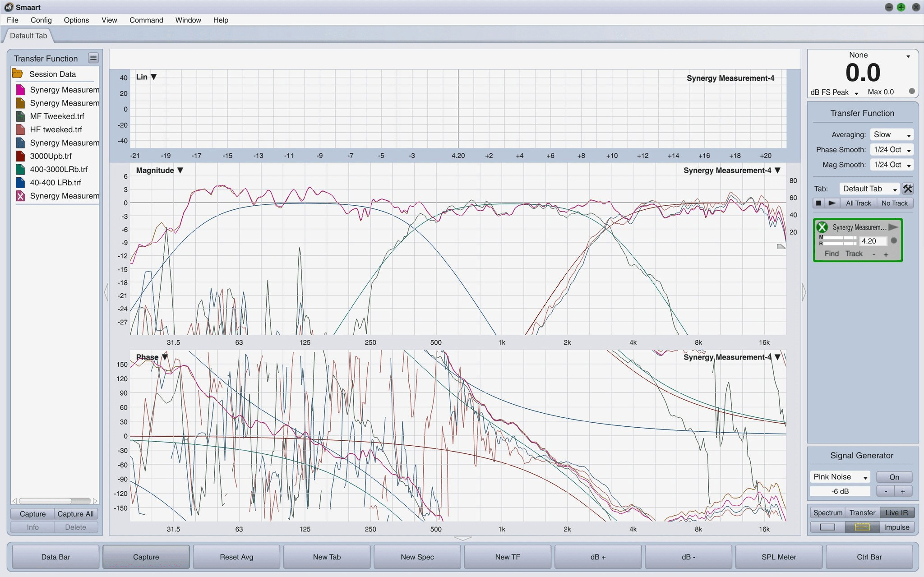Open the View menu
This screenshot has height=577, width=924.
point(109,20)
